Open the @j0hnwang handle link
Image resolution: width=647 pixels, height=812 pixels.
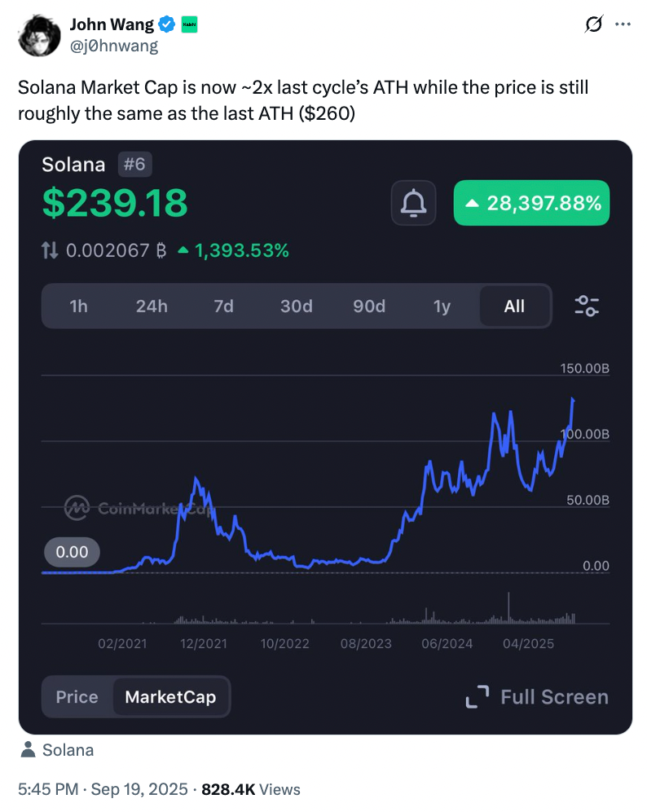tap(114, 46)
